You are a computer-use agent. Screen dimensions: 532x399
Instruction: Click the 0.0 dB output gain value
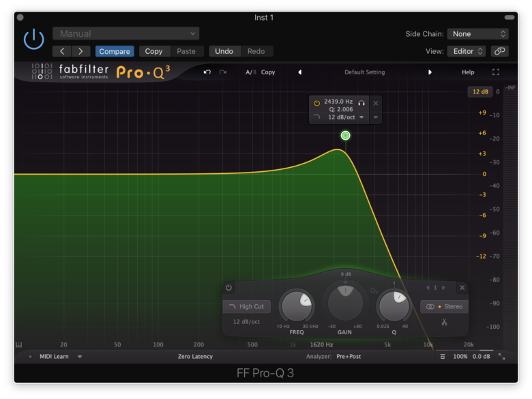click(481, 357)
